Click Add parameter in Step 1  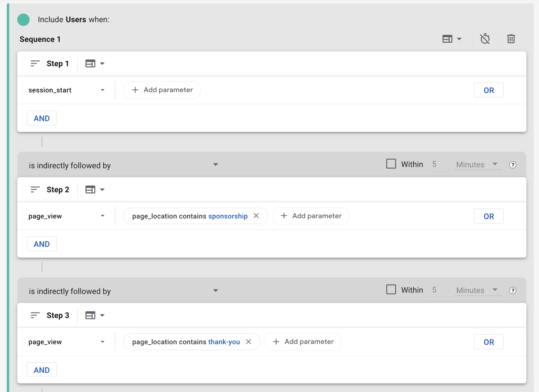pyautogui.click(x=162, y=90)
